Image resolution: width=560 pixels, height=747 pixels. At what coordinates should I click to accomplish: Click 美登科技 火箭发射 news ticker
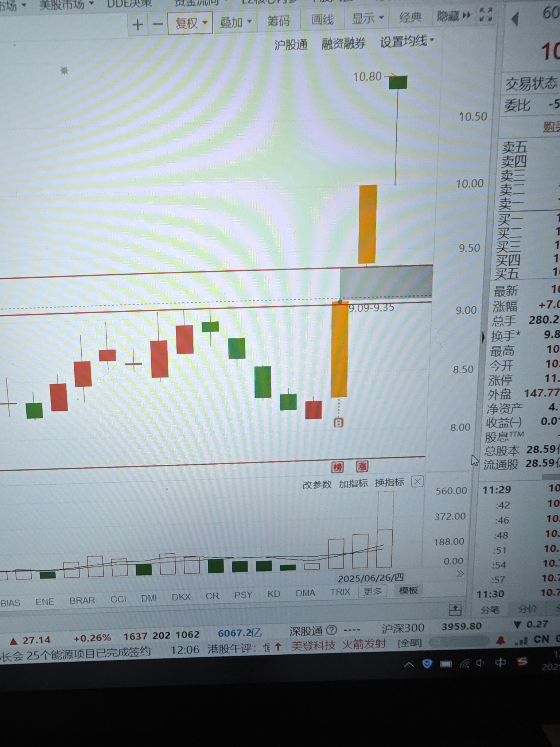click(x=338, y=645)
